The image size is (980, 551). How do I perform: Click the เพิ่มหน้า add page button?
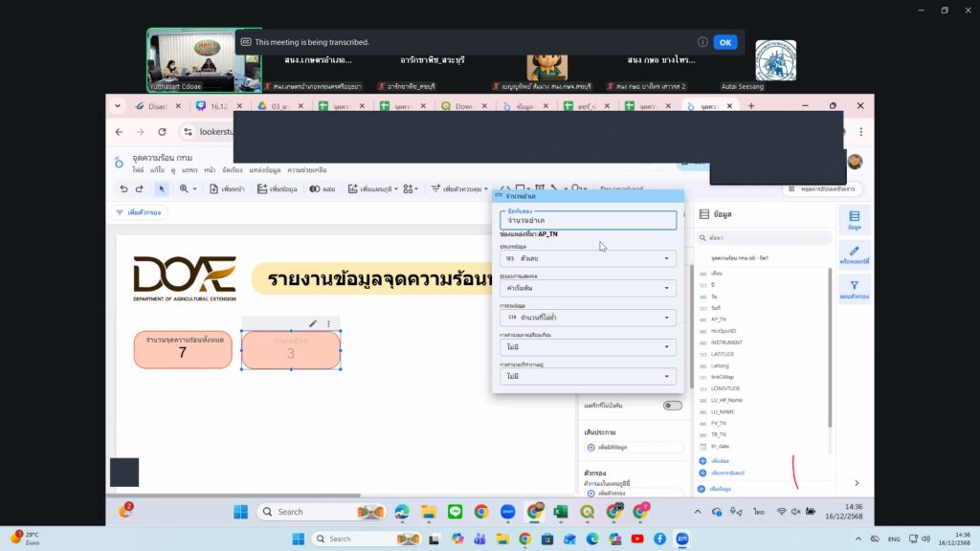tap(229, 189)
